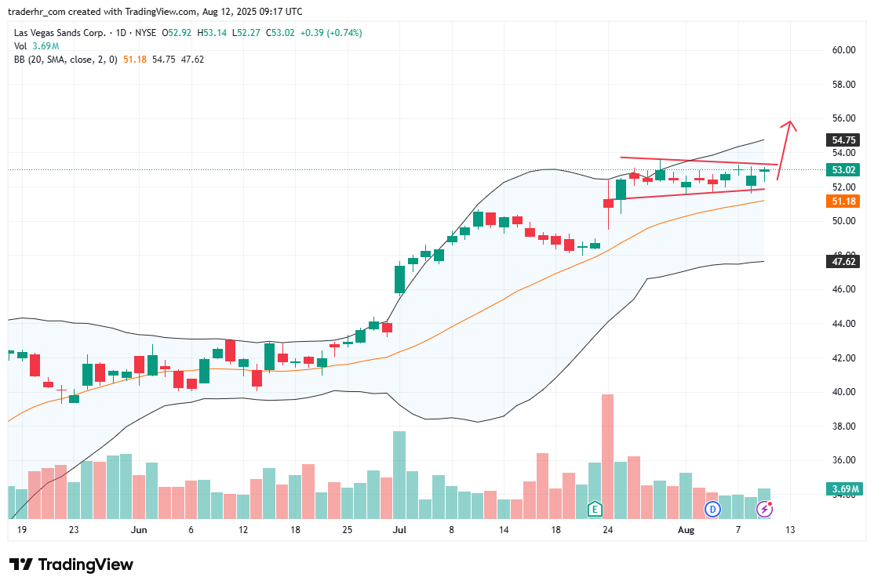The height and width of the screenshot is (588, 874).
Task: Click the orange 51.18 basis price label
Action: (x=843, y=201)
